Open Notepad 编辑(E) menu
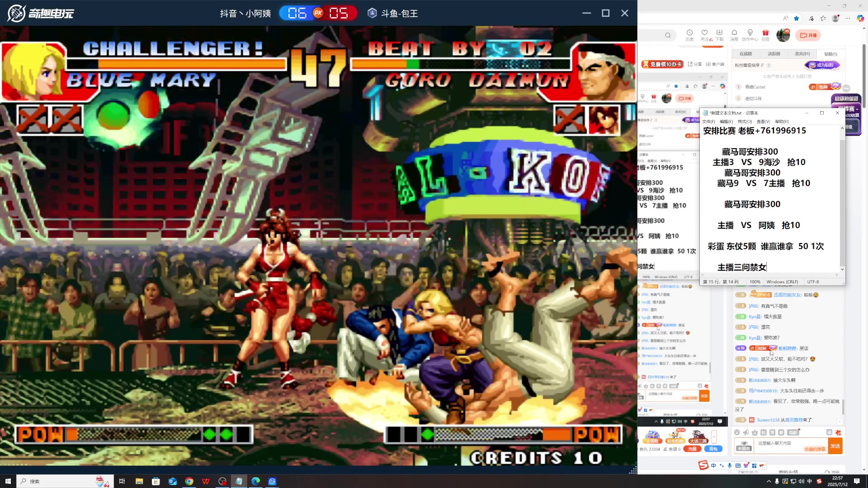This screenshot has height=488, width=868. 726,122
